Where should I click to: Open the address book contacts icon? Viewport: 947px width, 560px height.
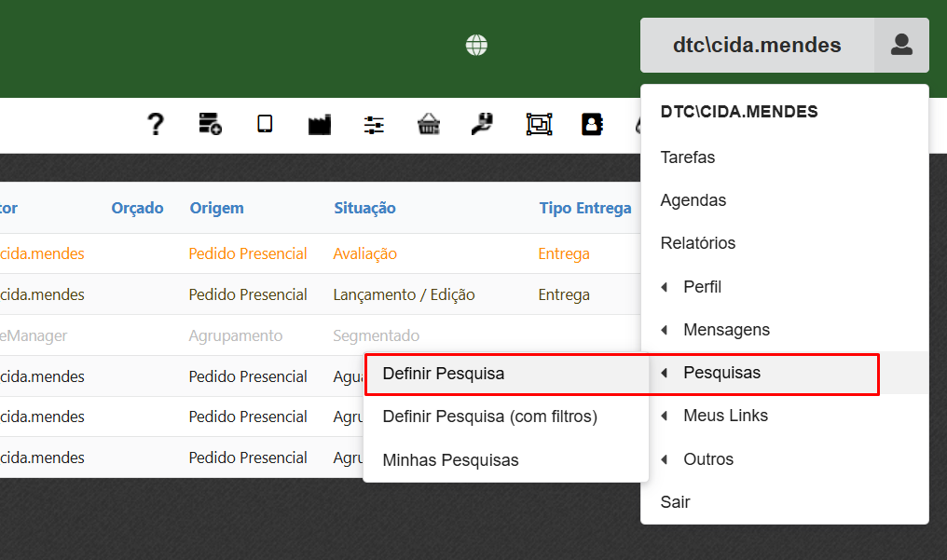point(592,124)
